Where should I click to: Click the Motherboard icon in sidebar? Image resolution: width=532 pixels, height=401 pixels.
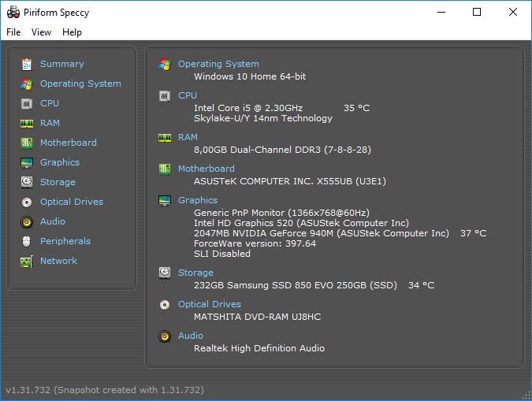coord(27,143)
